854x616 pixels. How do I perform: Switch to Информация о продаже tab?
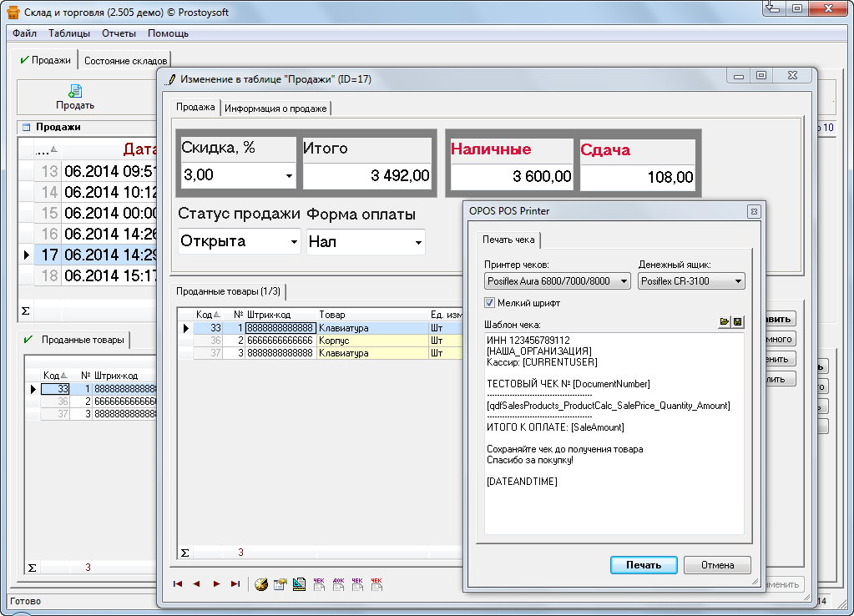[x=276, y=108]
